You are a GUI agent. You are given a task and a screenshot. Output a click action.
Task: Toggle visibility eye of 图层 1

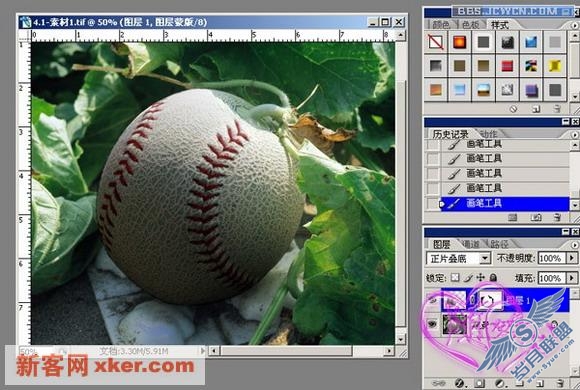[x=432, y=300]
